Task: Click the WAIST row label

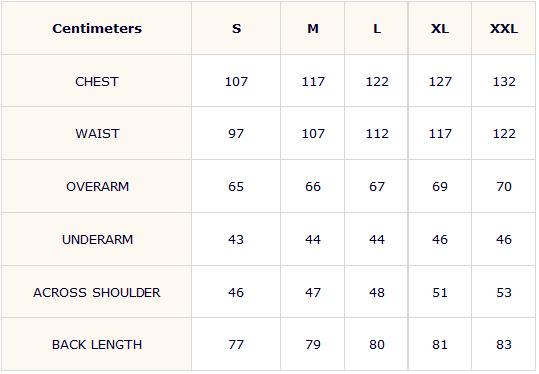Action: point(97,133)
